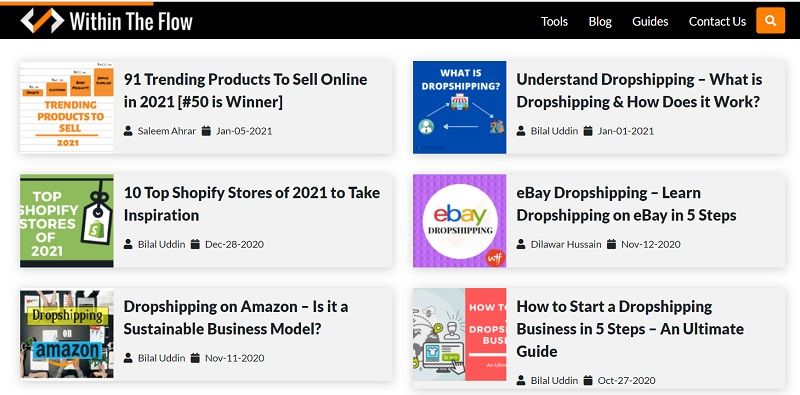Click the calendar icon next to Jan-05-2021

[x=206, y=131]
